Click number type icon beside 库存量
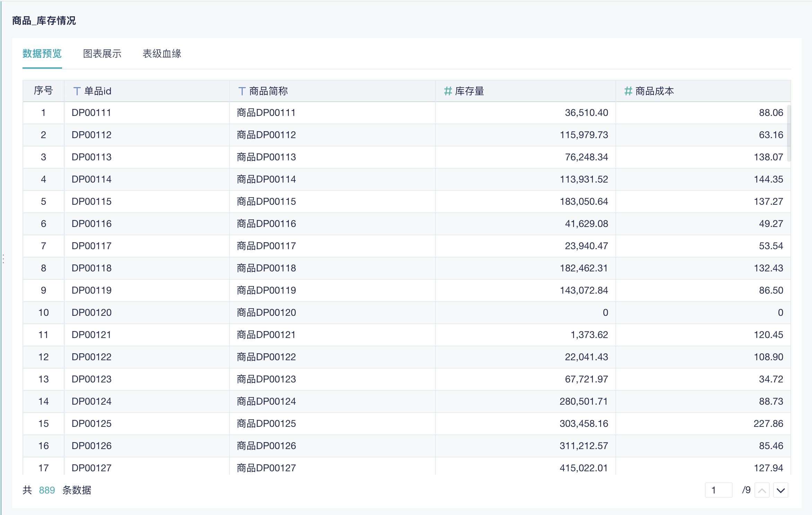The height and width of the screenshot is (515, 812). tap(448, 91)
